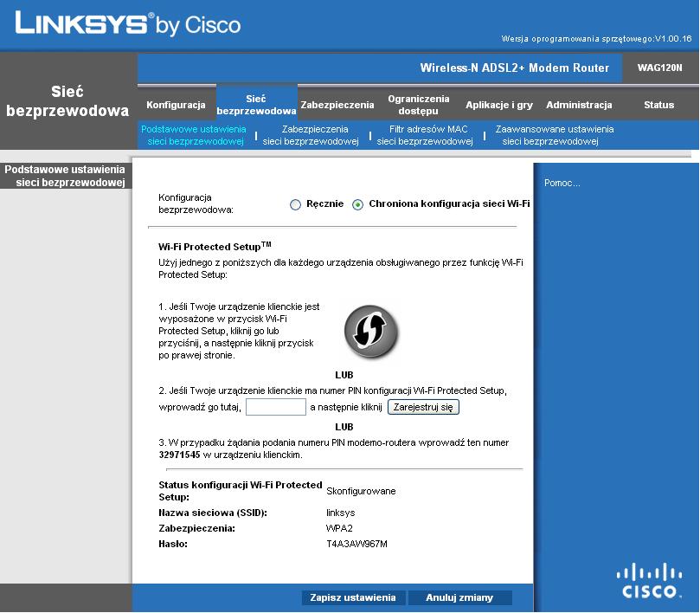Click the security value WPA2
This screenshot has width=700, height=613.
(x=339, y=528)
